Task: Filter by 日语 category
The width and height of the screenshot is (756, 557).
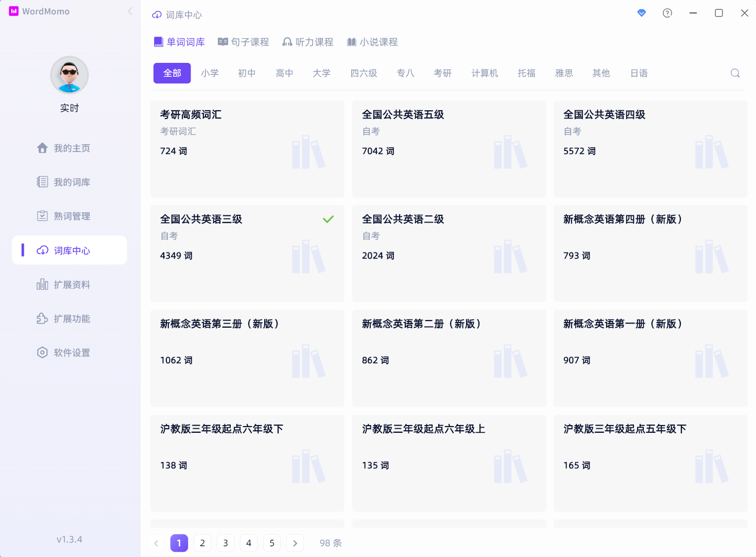Action: coord(639,73)
